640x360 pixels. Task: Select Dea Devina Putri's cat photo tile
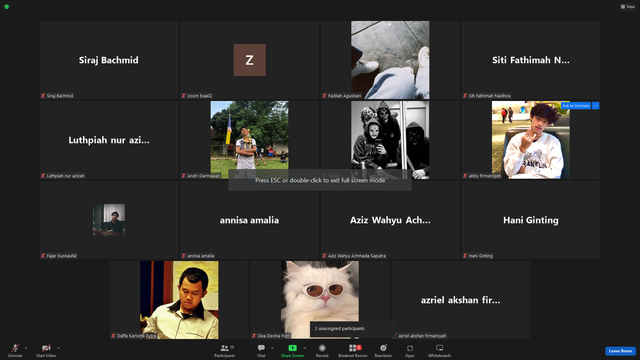320,300
